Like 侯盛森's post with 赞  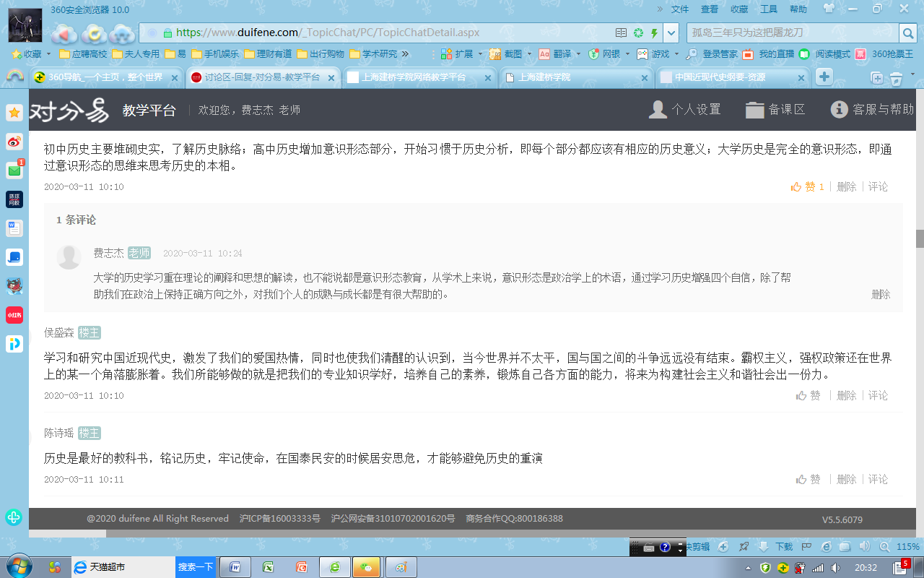[x=808, y=395]
